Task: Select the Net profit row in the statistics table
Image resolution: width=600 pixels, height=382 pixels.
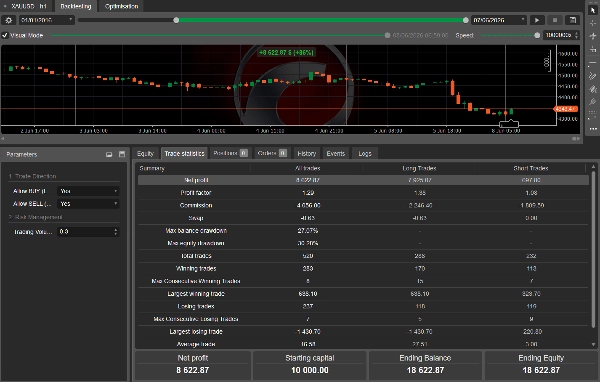Action: point(363,180)
